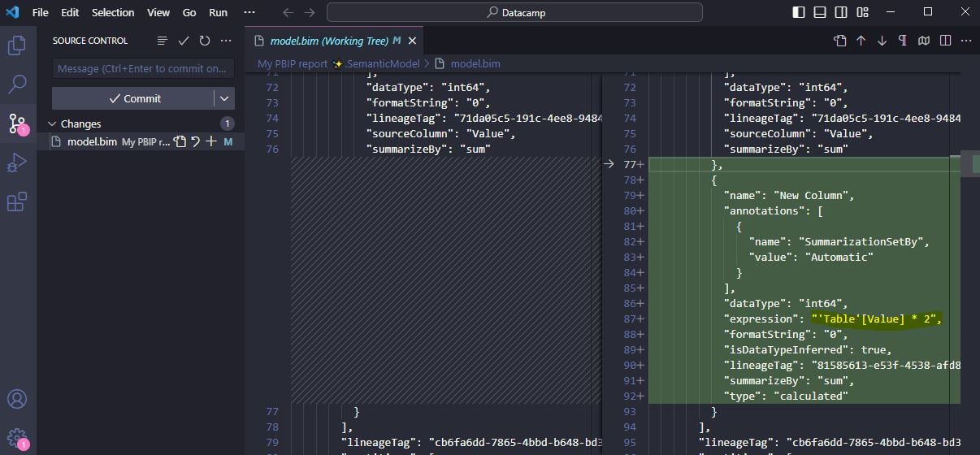Click "SummarizationSetBy" text on line 82
This screenshot has height=455, width=980.
[x=864, y=241]
